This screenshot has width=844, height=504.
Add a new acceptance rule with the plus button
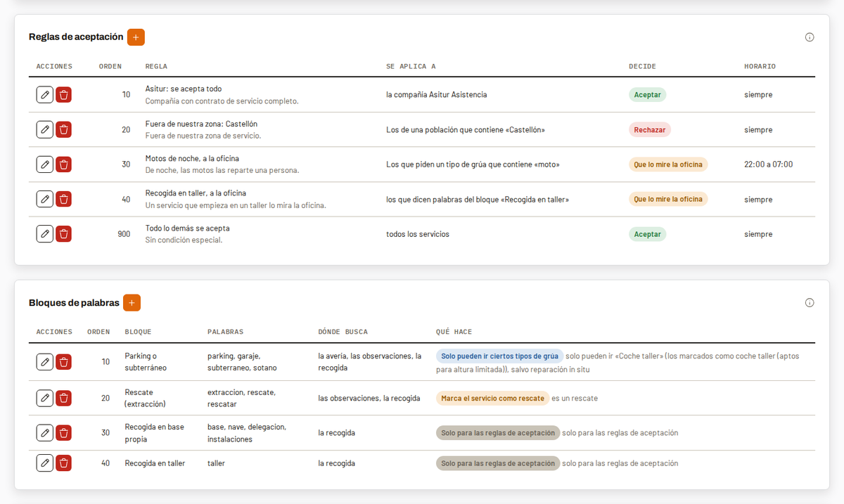click(136, 37)
